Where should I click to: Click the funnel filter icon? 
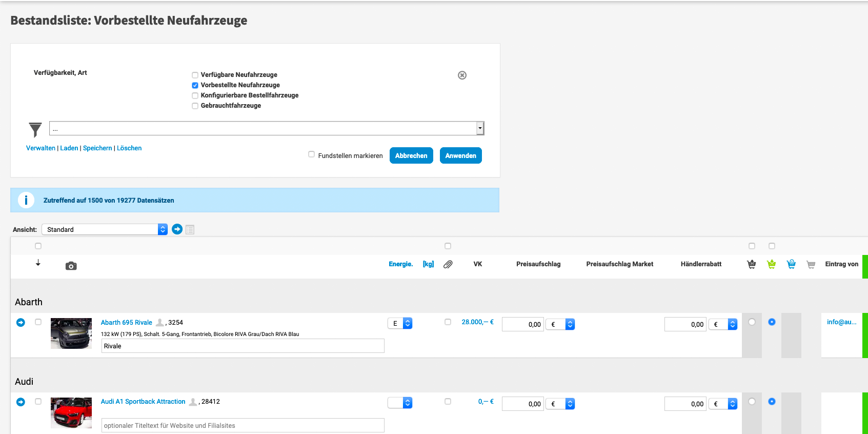click(35, 129)
